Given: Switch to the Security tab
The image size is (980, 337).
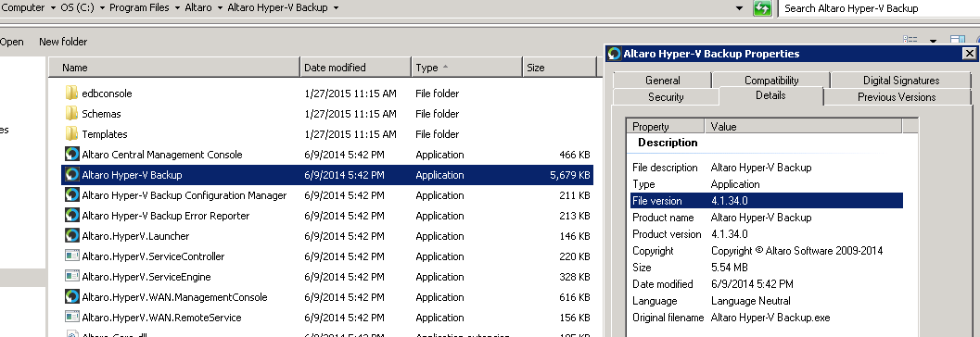Looking at the screenshot, I should click(666, 96).
